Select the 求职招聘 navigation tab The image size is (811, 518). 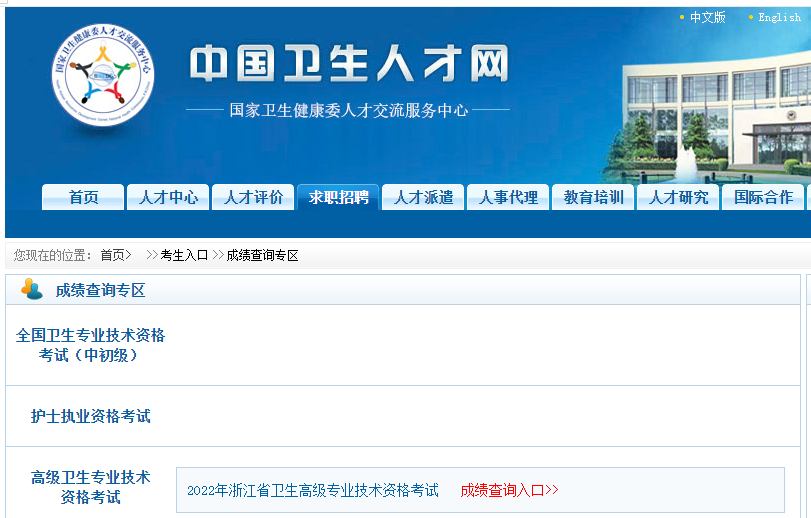pos(338,197)
